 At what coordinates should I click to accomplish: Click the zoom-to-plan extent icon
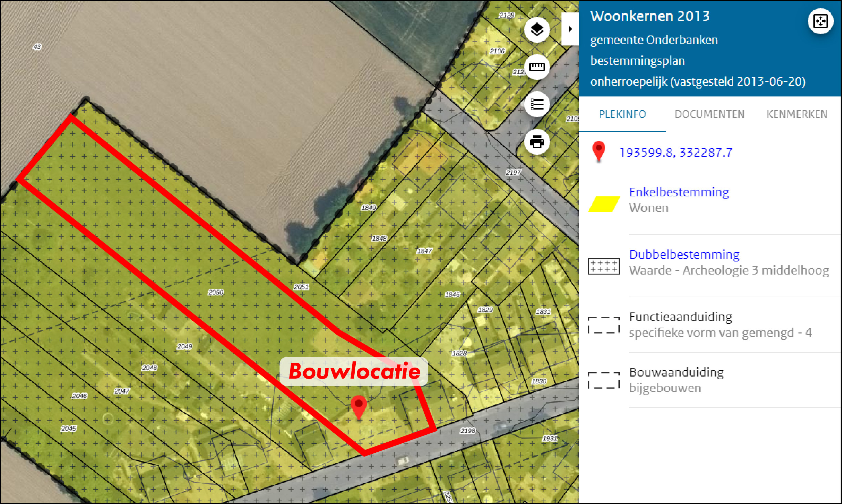tap(820, 21)
